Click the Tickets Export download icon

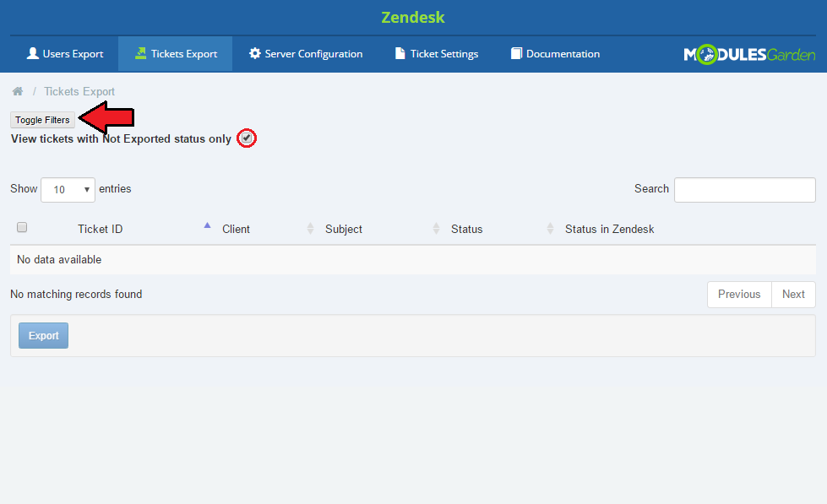pos(141,53)
